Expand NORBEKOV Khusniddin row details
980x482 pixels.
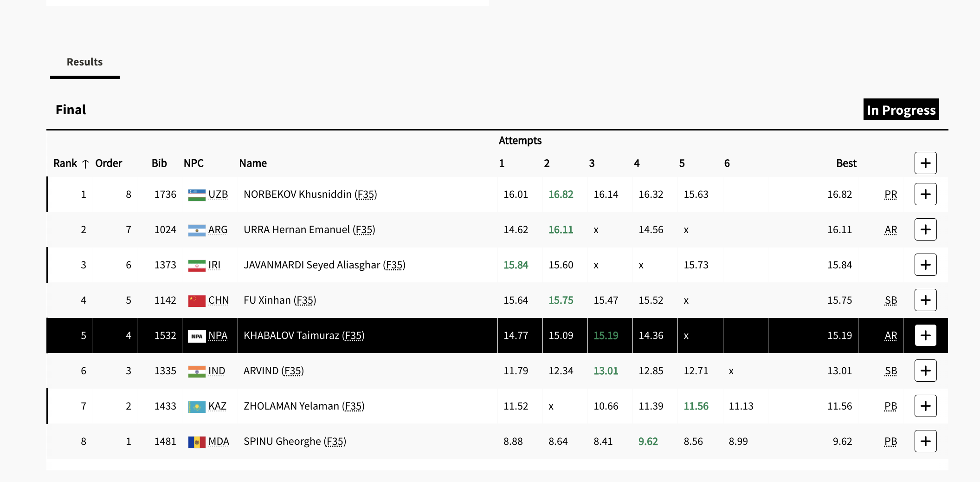pyautogui.click(x=925, y=194)
